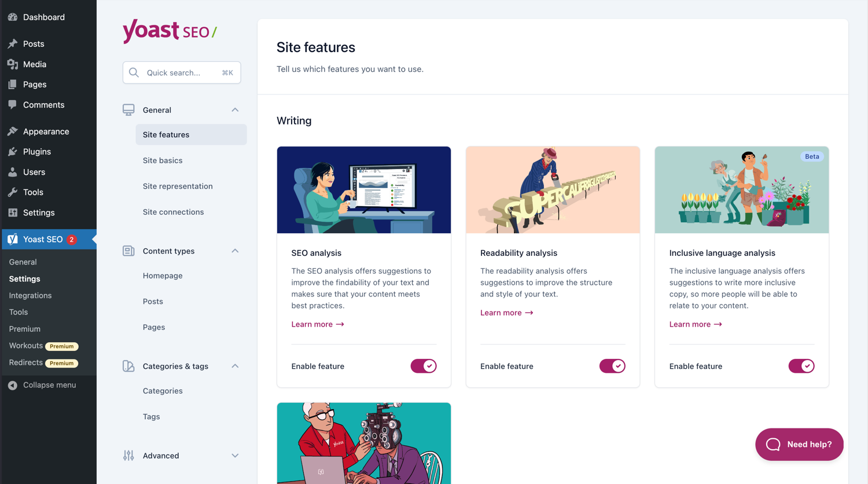Image resolution: width=868 pixels, height=484 pixels.
Task: Disable Inclusive language analysis
Action: click(801, 366)
